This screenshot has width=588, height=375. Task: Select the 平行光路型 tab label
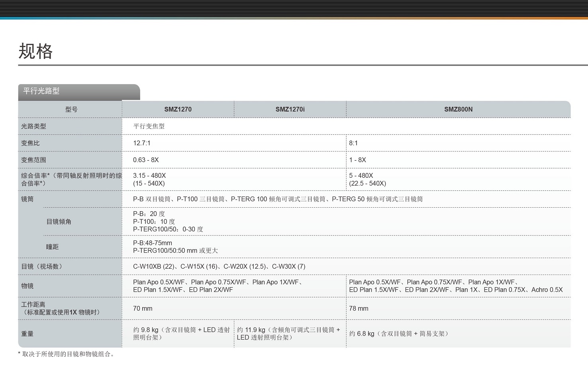click(x=41, y=91)
